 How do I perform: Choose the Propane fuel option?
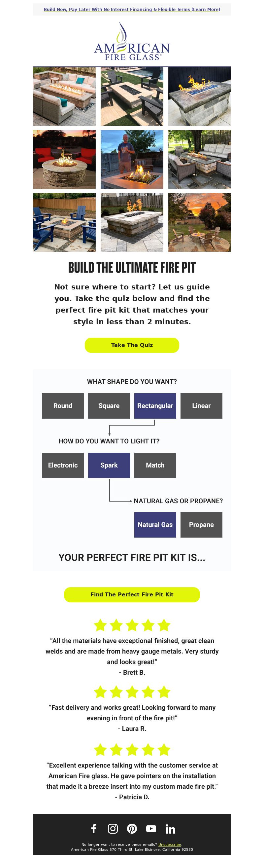201,525
